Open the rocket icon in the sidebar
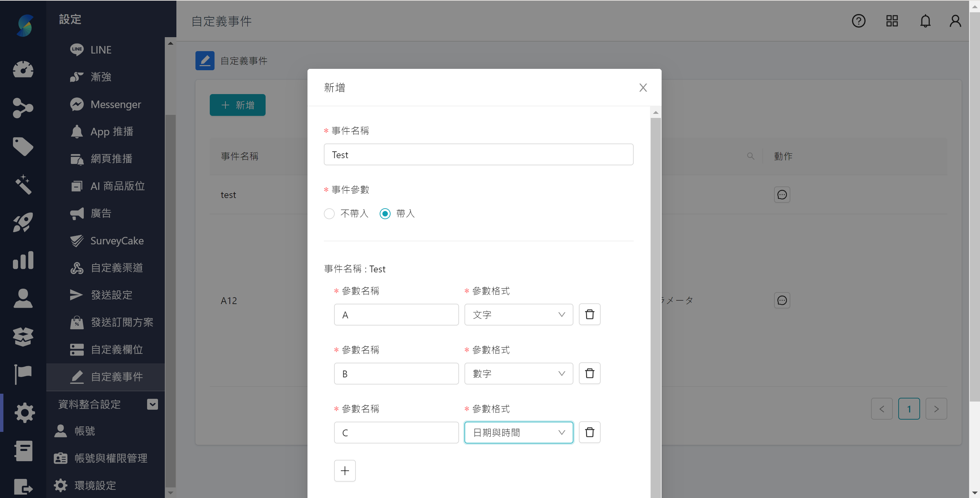This screenshot has width=980, height=498. point(23,222)
